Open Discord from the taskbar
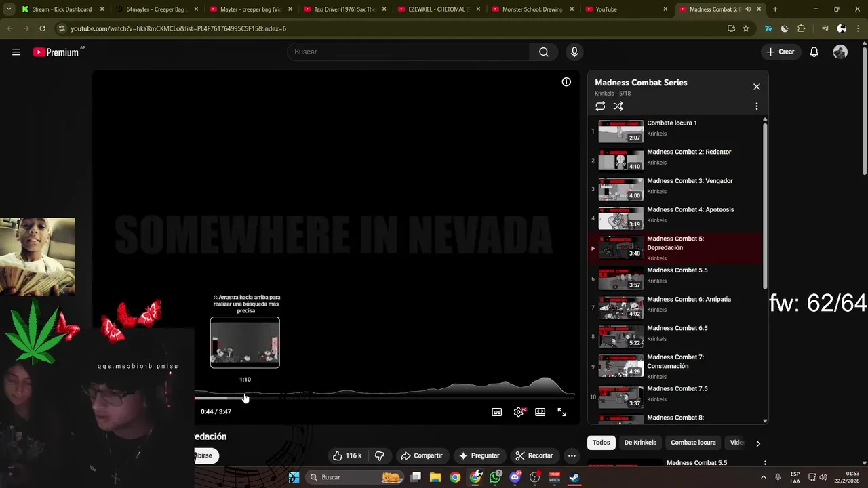Screen dimensions: 868x488 (515, 477)
